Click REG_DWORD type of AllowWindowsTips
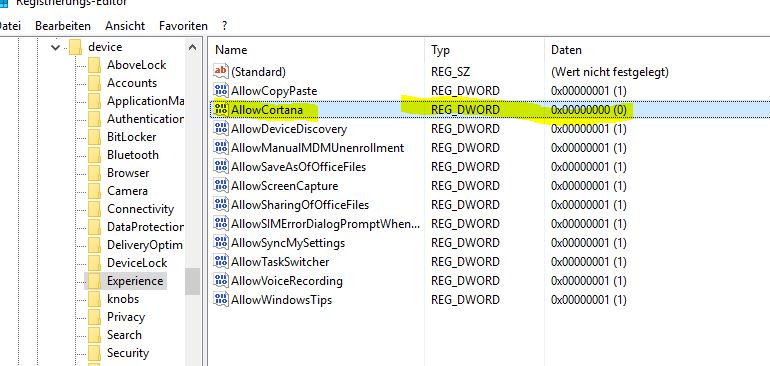Viewport: 770px width, 366px height. click(x=465, y=300)
